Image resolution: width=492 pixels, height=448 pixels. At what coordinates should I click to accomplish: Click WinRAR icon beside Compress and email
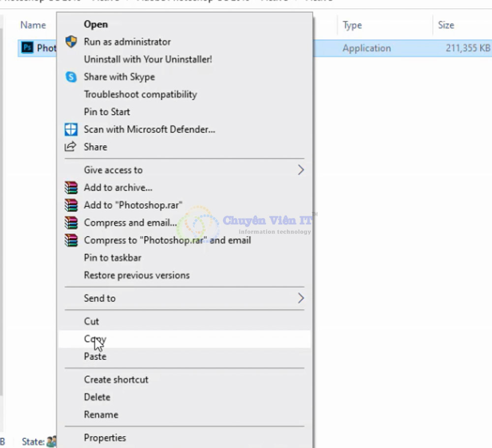tap(71, 223)
